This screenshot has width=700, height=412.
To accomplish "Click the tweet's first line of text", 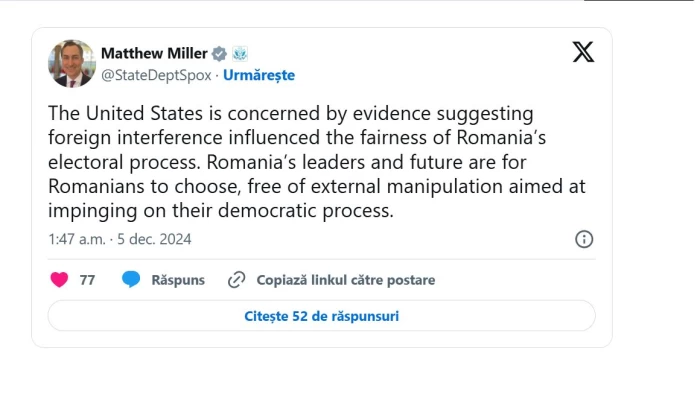I will [290, 111].
